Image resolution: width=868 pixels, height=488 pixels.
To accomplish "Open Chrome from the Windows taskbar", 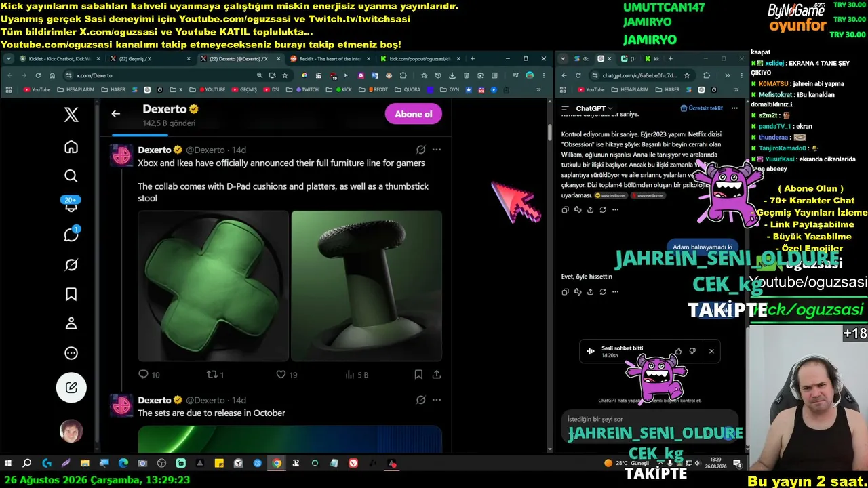I will 277,464.
